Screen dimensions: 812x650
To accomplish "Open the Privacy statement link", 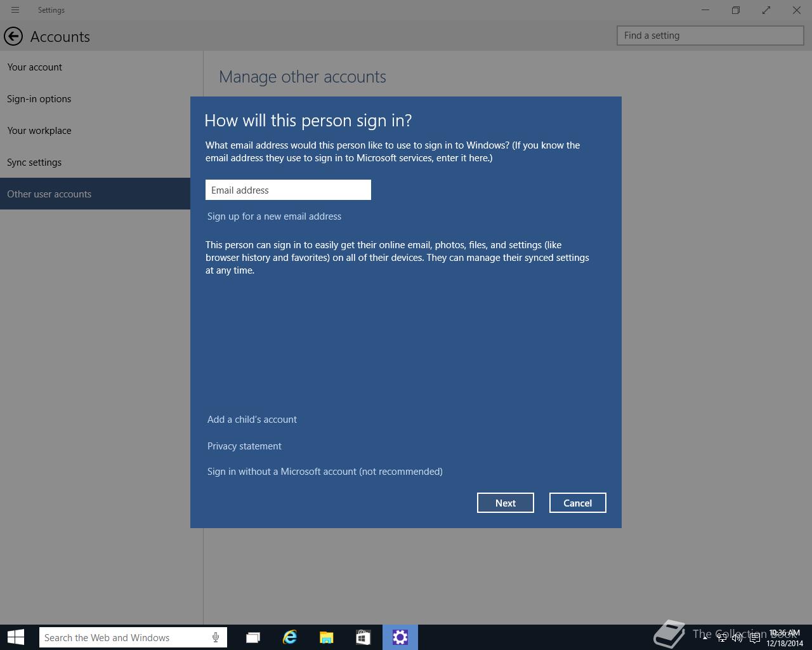I will 244,446.
